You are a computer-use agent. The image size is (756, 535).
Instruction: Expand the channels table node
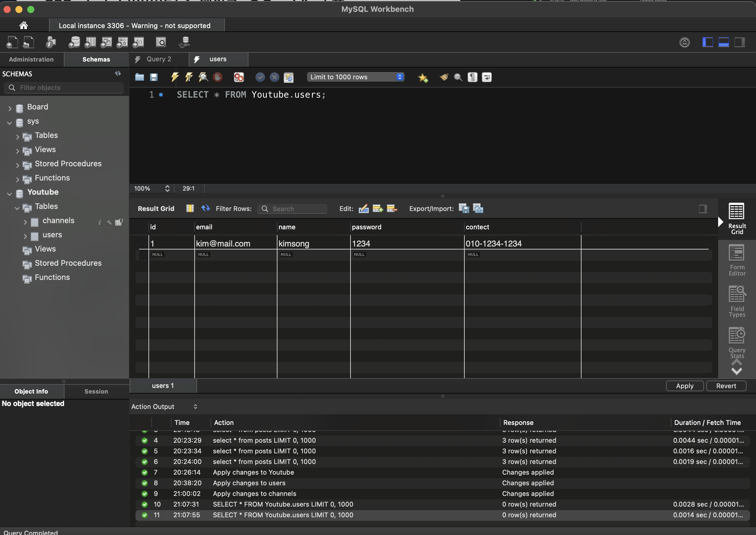coord(25,222)
